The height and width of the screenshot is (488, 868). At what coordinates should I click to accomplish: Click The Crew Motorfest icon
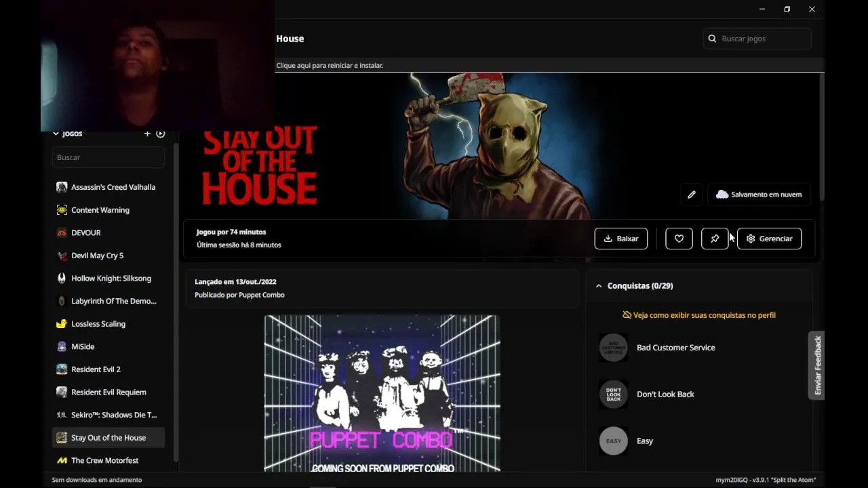[x=62, y=460]
